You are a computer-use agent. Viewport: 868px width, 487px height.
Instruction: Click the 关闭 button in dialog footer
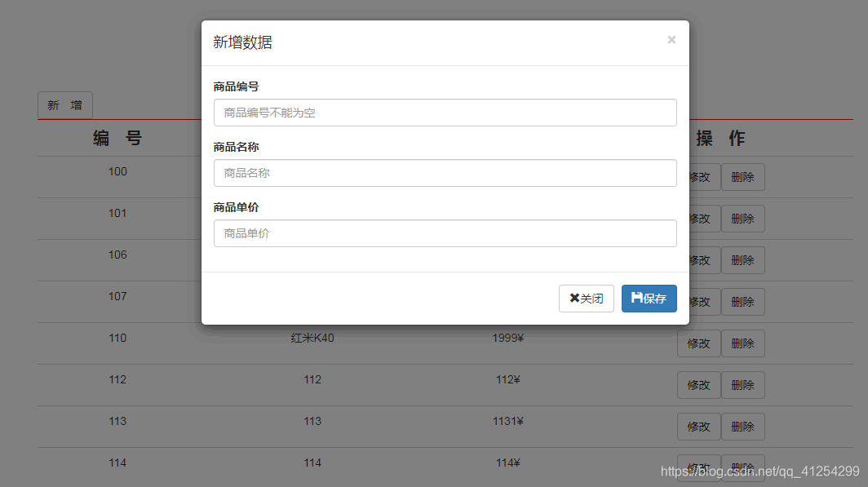click(x=587, y=299)
